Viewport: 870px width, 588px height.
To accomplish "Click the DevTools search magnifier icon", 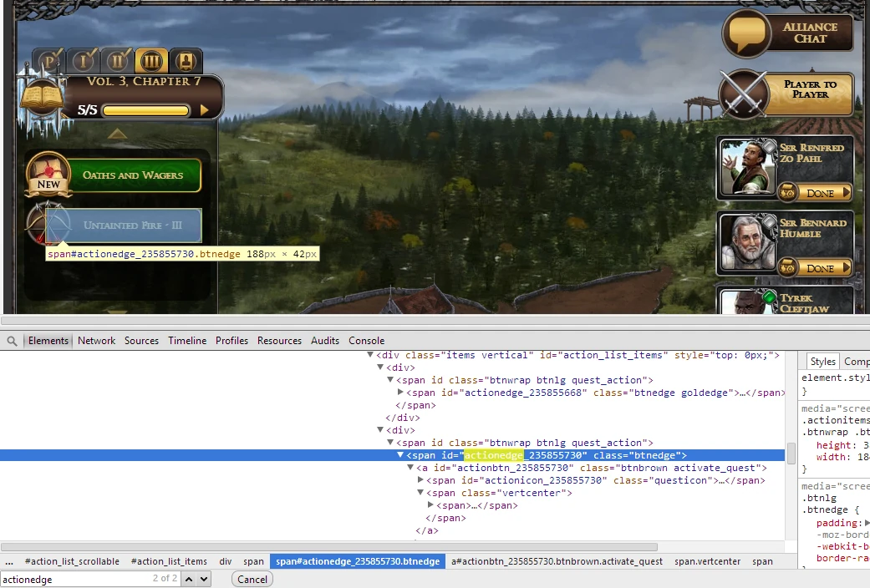I will click(x=13, y=341).
